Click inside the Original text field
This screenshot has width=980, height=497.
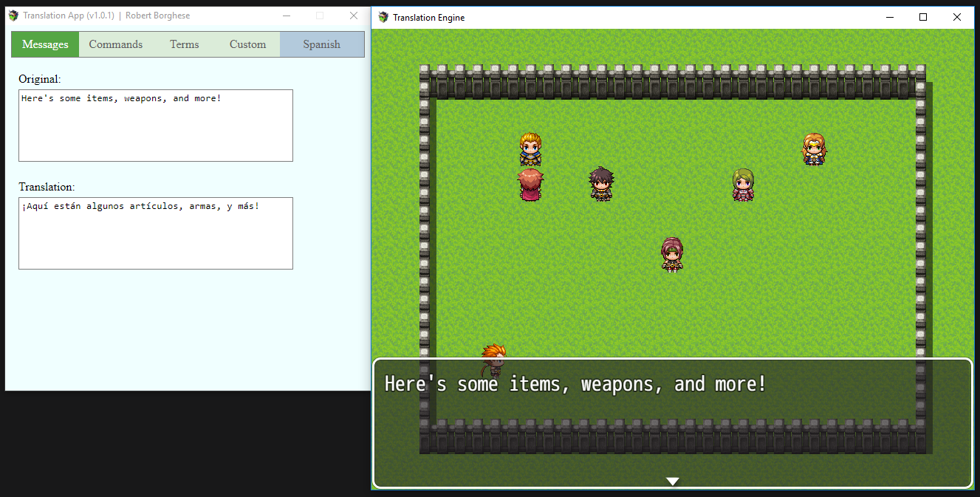(155, 124)
